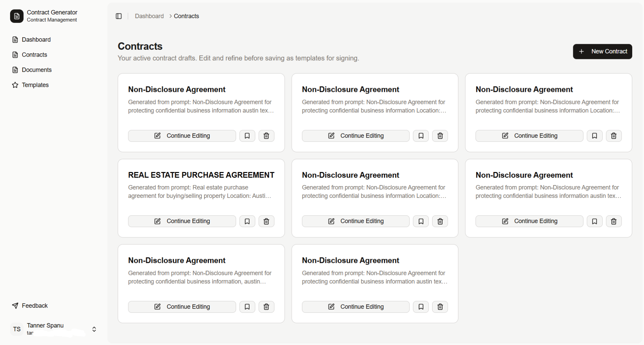Delete the top-right Non-Disclosure Agreement card
The height and width of the screenshot is (345, 644).
tap(614, 136)
